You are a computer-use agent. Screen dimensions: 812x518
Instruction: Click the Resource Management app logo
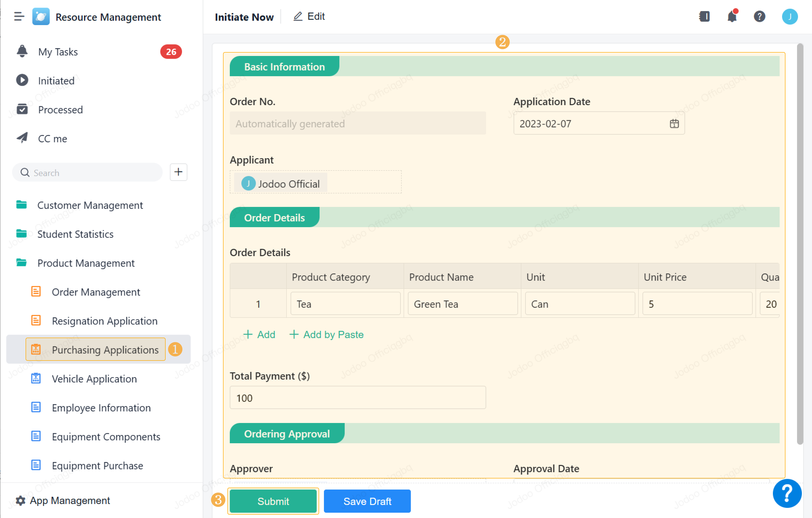41,17
